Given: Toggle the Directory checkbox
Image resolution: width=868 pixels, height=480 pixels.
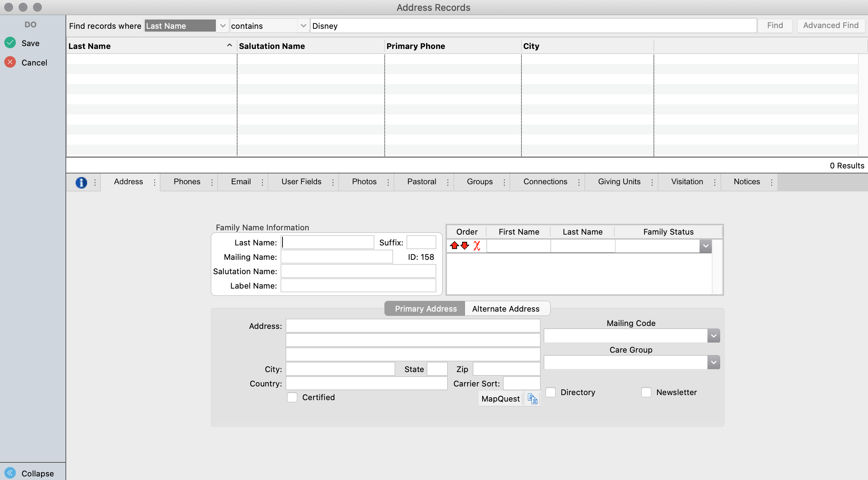Looking at the screenshot, I should pyautogui.click(x=551, y=392).
